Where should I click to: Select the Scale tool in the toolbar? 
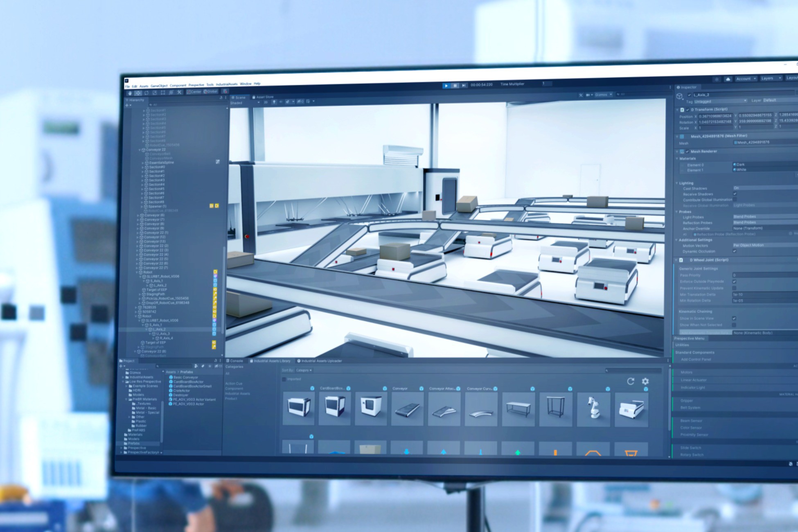pos(154,92)
